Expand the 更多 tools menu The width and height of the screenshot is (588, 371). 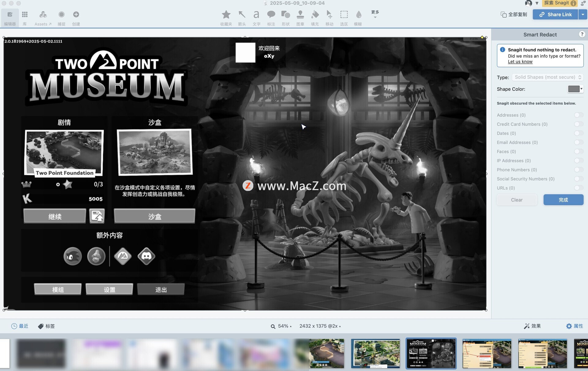point(375,14)
